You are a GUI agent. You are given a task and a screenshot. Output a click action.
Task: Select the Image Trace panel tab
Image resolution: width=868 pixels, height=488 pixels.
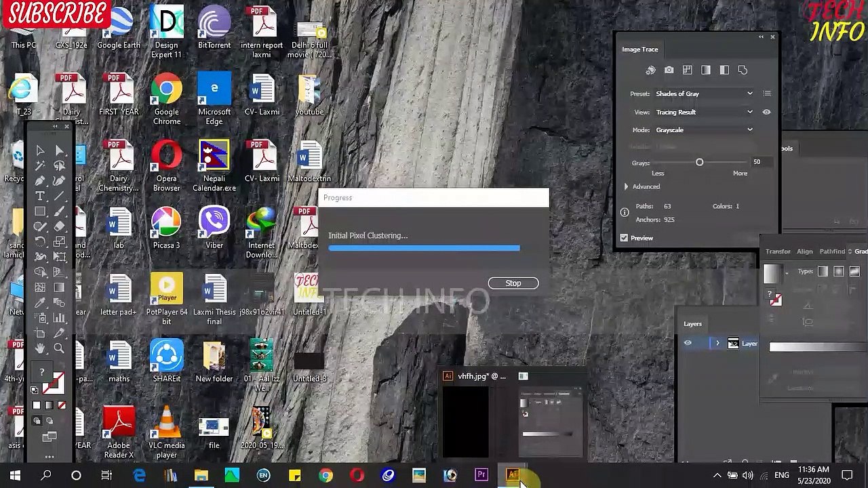pos(640,49)
